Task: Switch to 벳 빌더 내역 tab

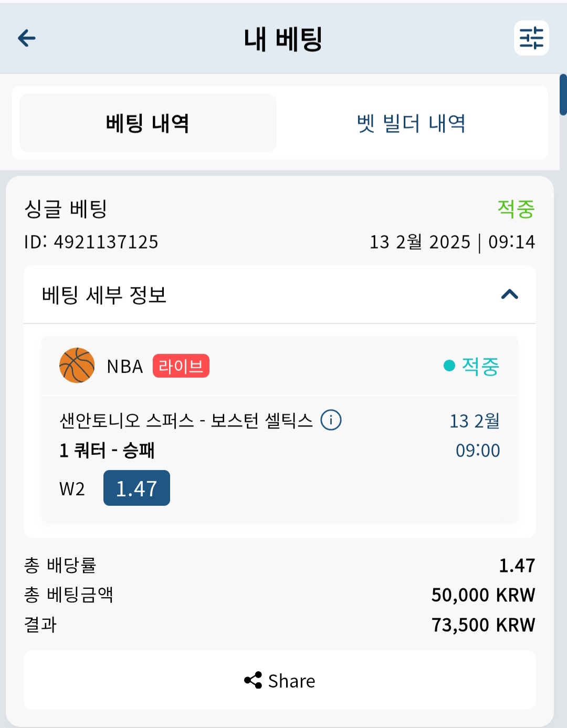Action: (x=412, y=123)
